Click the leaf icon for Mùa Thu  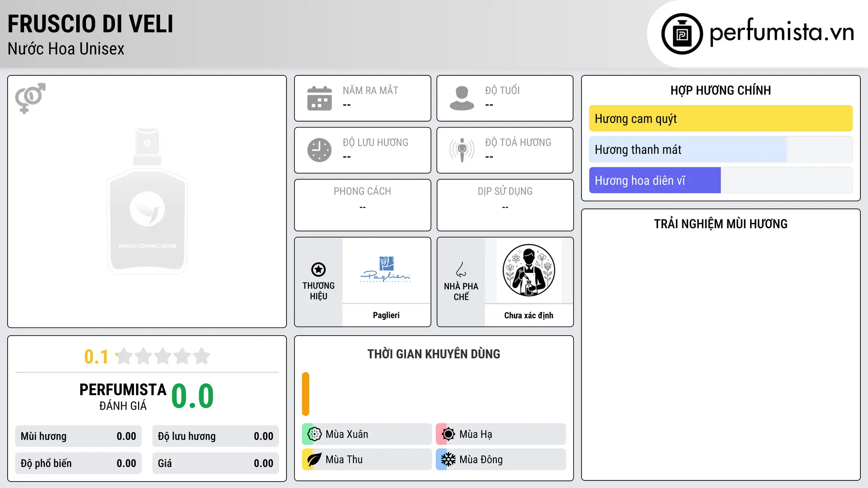click(x=314, y=459)
